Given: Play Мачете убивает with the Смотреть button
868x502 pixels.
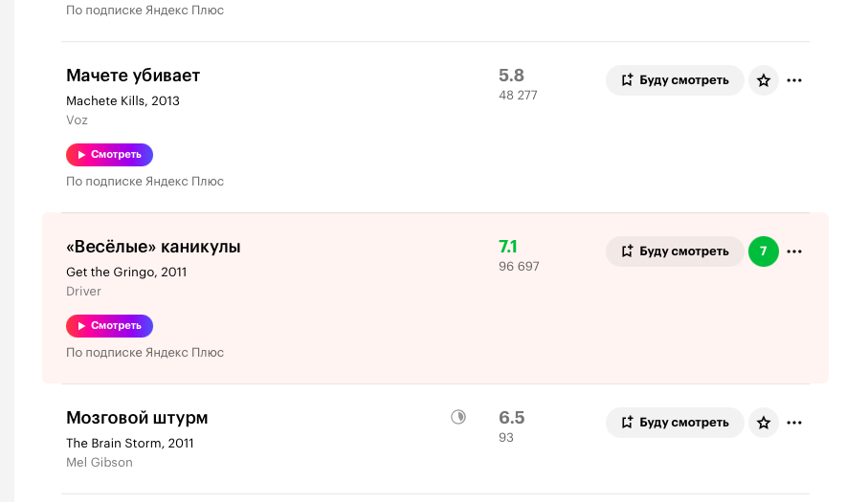Looking at the screenshot, I should tap(110, 155).
